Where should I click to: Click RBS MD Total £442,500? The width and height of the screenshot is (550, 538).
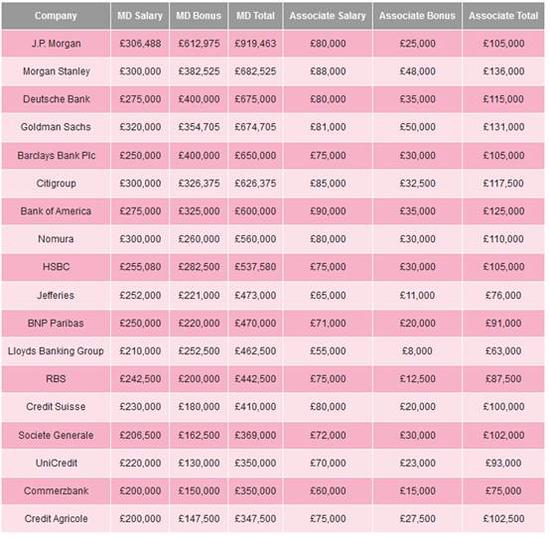255,379
